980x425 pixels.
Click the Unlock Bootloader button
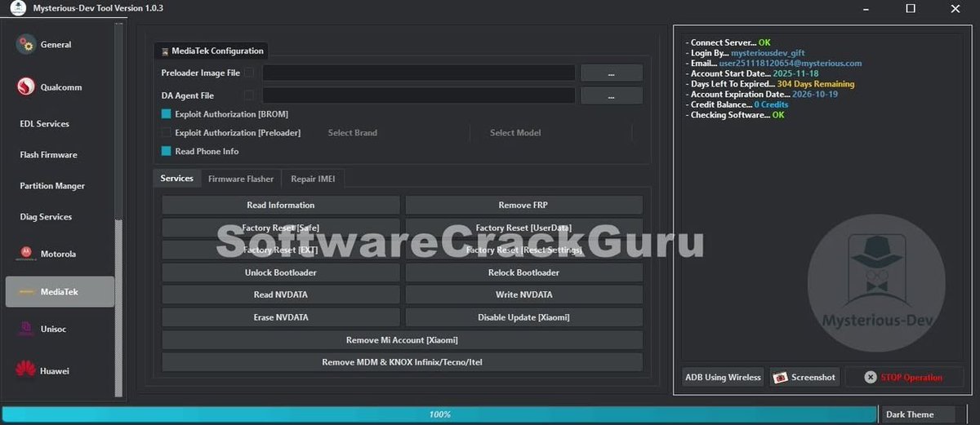click(x=281, y=272)
